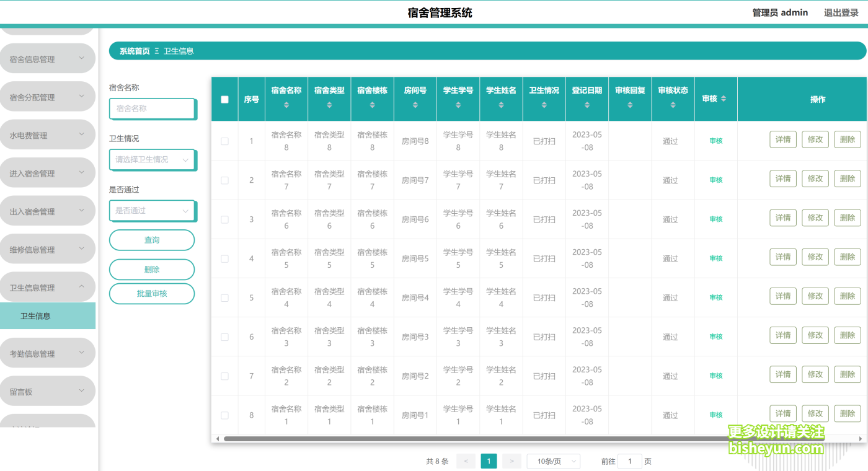The width and height of the screenshot is (868, 471).
Task: Check the checkbox for row 1
Action: 224,141
